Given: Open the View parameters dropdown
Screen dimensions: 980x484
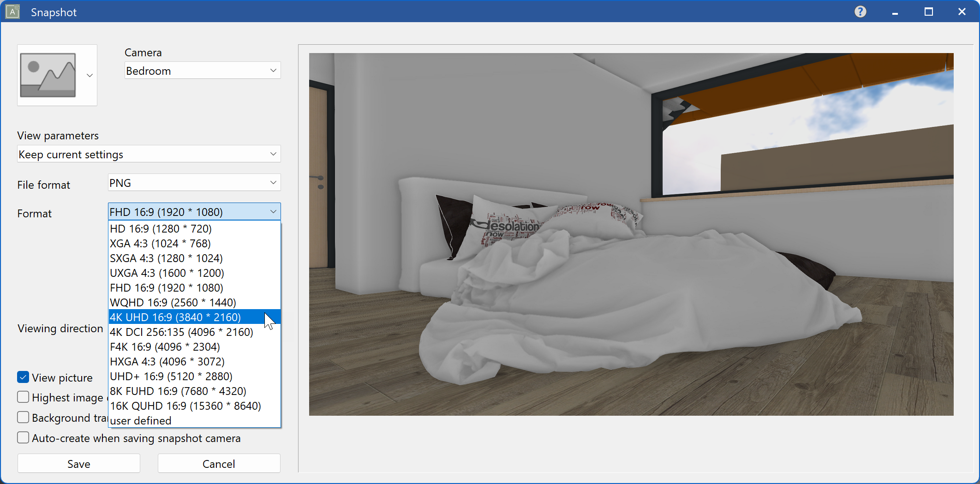Looking at the screenshot, I should click(x=149, y=154).
